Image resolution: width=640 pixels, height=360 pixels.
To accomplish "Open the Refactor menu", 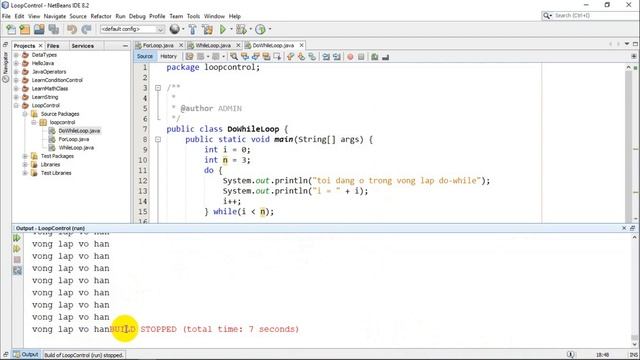I will (101, 16).
